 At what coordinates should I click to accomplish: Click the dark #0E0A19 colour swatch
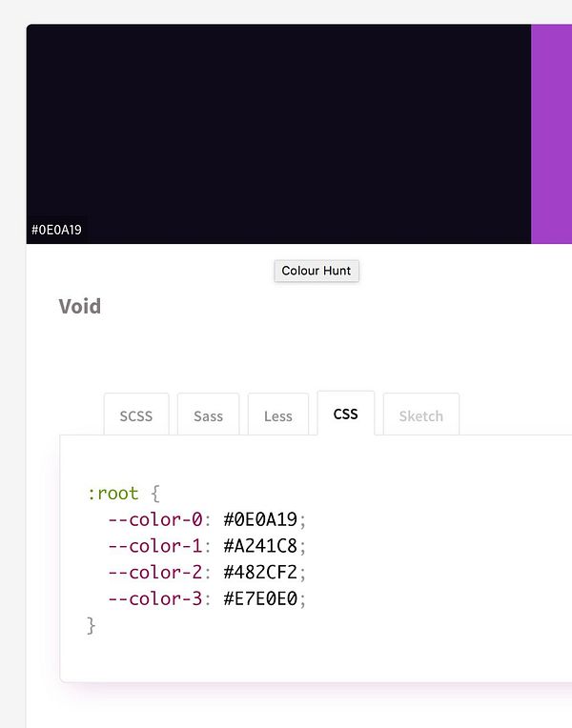tap(278, 124)
